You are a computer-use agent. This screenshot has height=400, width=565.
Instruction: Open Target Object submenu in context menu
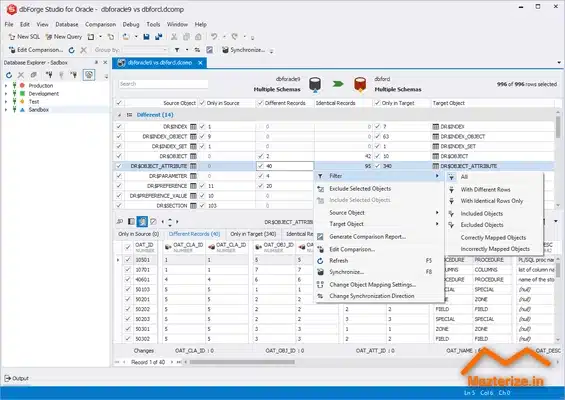[379, 224]
